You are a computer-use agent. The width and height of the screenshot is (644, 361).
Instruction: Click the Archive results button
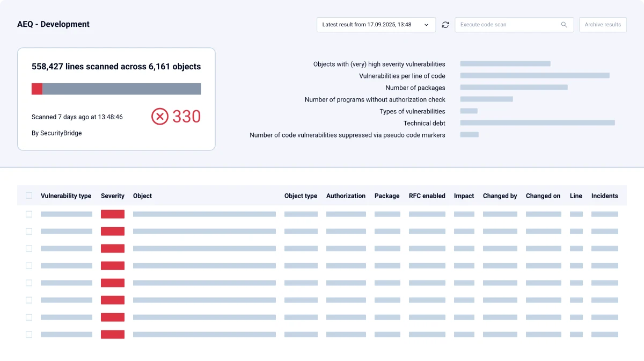pyautogui.click(x=603, y=25)
